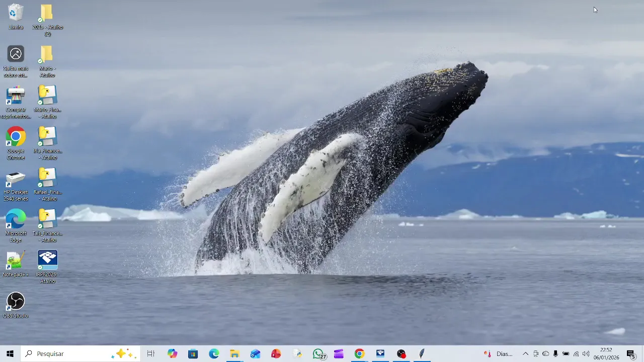Select the Saiba mais sobre esta imagem icon
Screen dimensions: 644x362
click(16, 61)
